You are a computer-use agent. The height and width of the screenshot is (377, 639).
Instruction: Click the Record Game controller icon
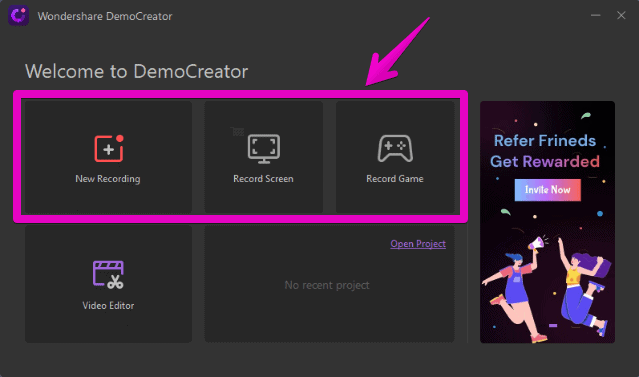(x=395, y=148)
